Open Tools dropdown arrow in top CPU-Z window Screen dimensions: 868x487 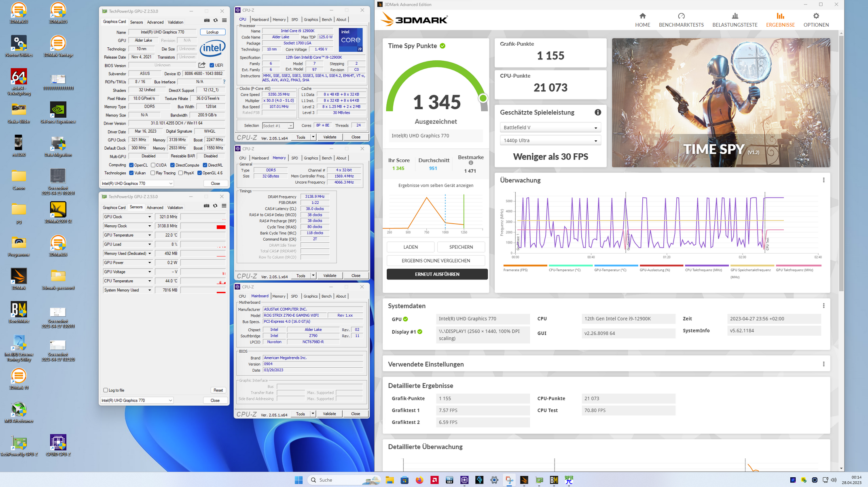[313, 137]
